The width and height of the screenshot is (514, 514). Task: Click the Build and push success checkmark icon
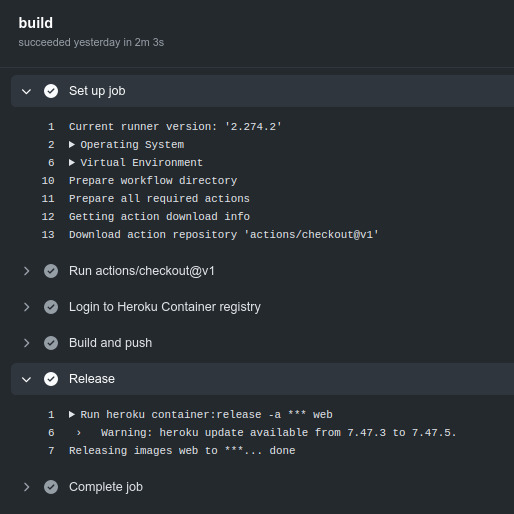click(x=51, y=343)
